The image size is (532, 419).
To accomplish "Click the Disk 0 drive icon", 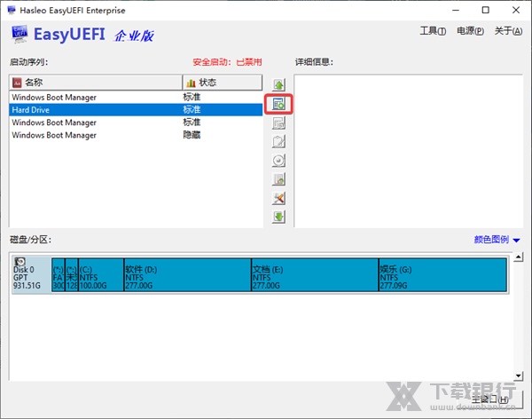I will tap(20, 261).
